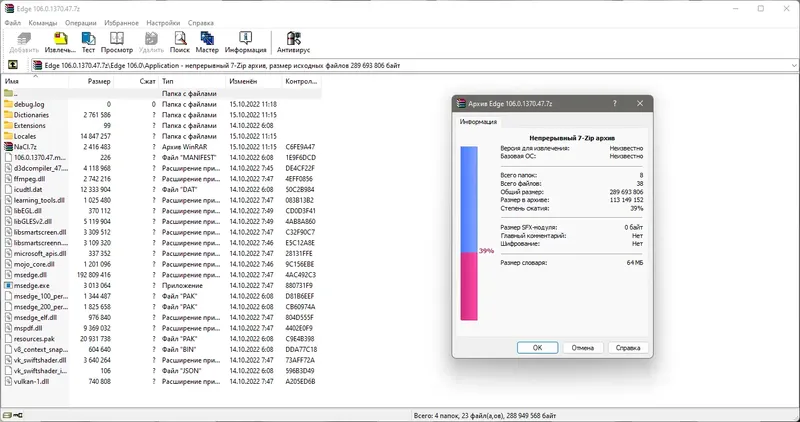Screen dimensions: 800x422
Task: Open the Информация toolbar icon
Action: tap(245, 39)
